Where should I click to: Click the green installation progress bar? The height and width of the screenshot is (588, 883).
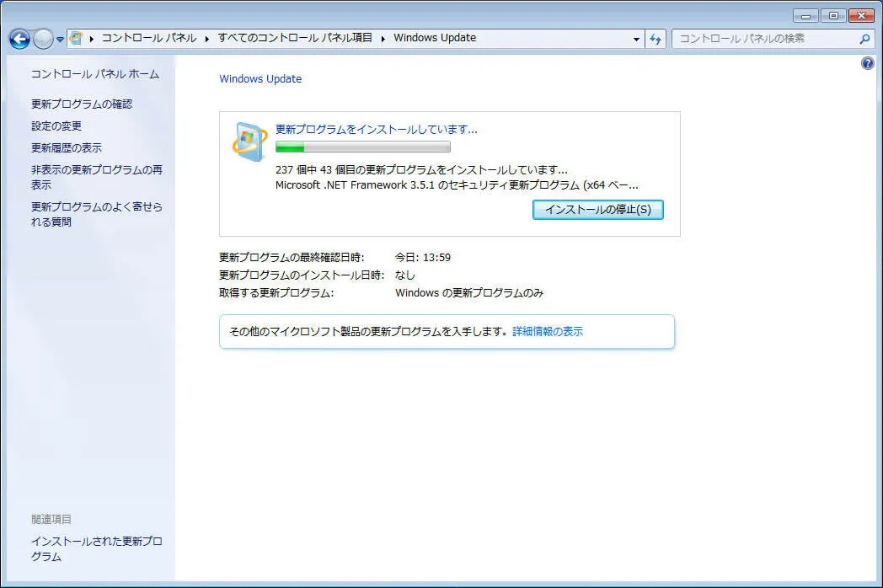coord(362,147)
